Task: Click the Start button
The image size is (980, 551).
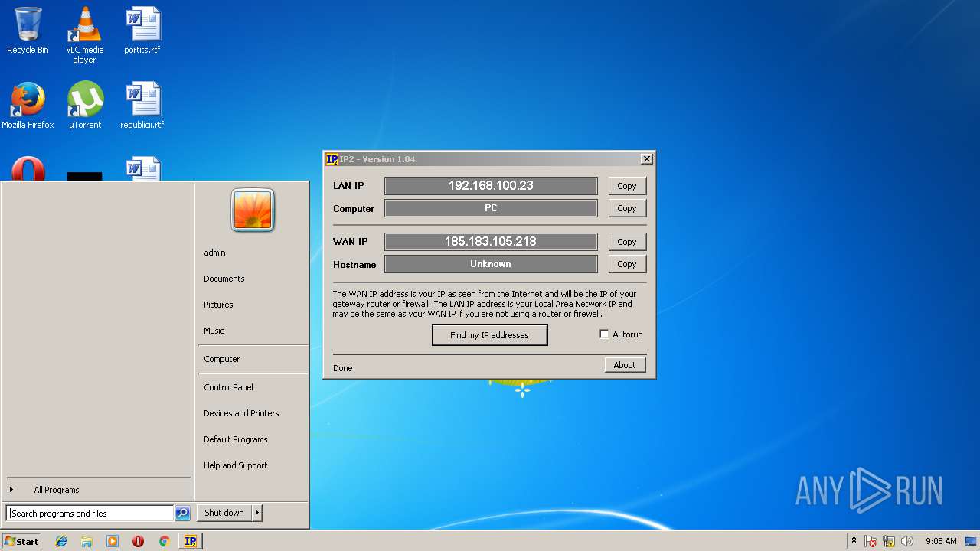Action: click(x=21, y=541)
